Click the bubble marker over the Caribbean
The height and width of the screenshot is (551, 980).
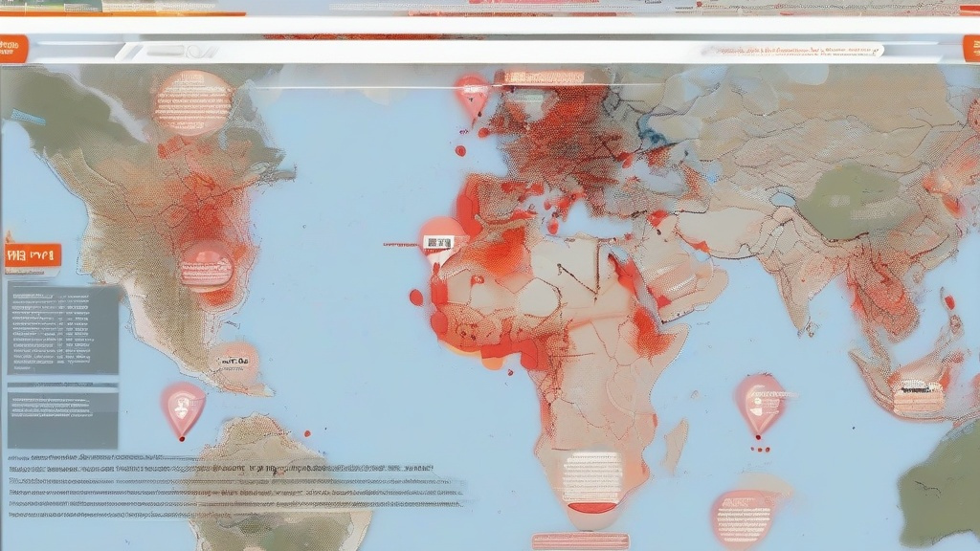(234, 362)
